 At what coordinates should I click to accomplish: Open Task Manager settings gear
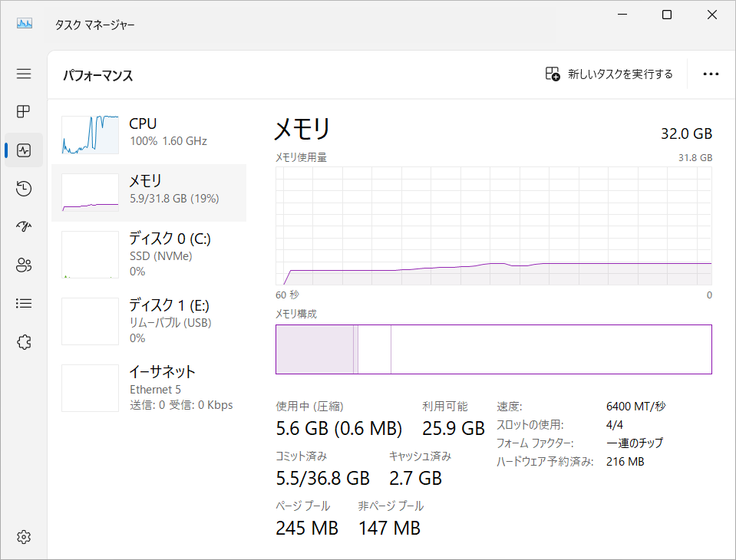[x=24, y=535]
